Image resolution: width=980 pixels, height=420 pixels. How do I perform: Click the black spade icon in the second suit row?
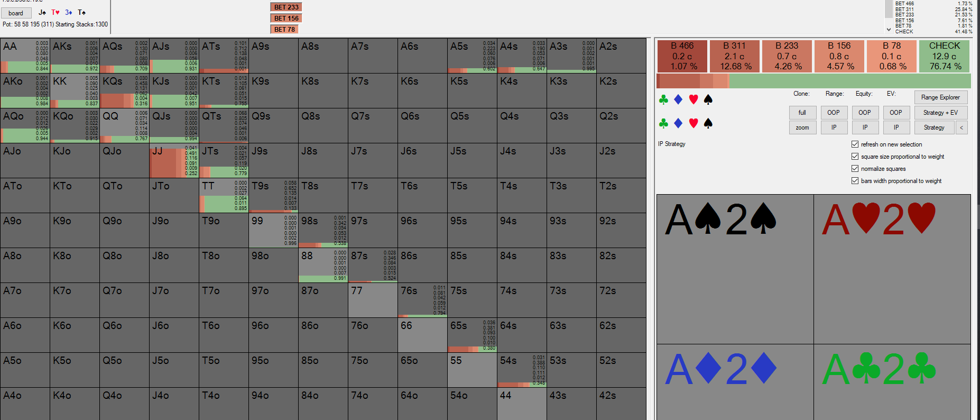point(708,123)
